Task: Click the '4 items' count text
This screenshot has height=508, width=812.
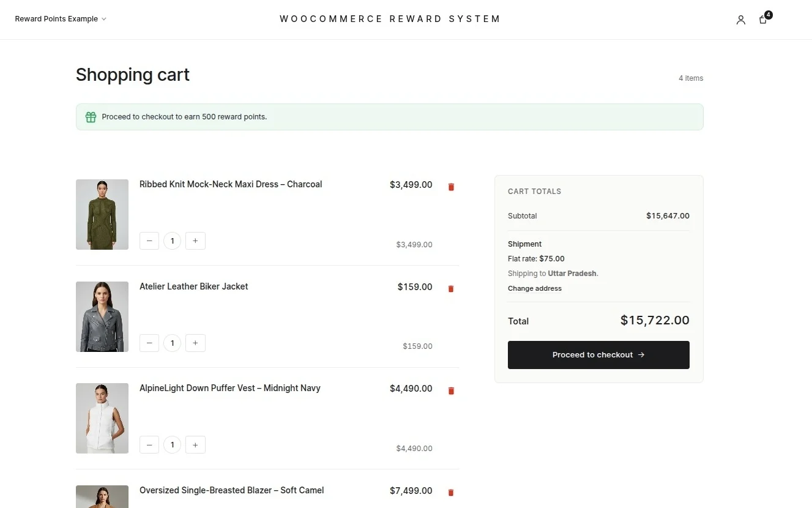Action: click(x=691, y=78)
